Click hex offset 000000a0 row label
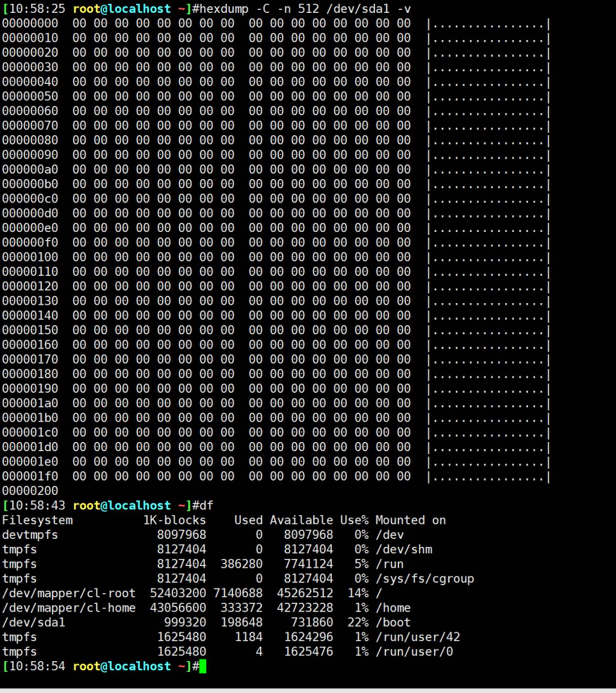The image size is (616, 693). pyautogui.click(x=30, y=169)
